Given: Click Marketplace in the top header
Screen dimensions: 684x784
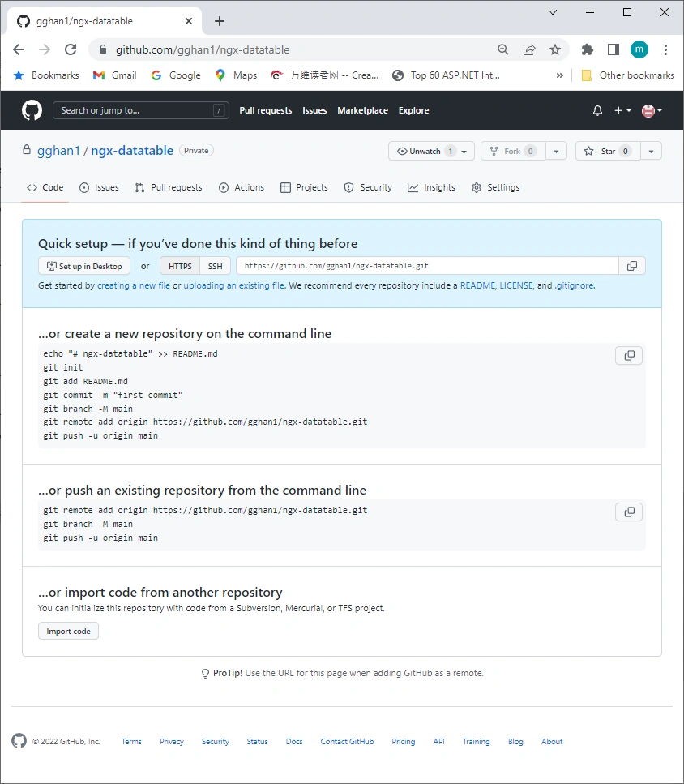Looking at the screenshot, I should (x=363, y=110).
